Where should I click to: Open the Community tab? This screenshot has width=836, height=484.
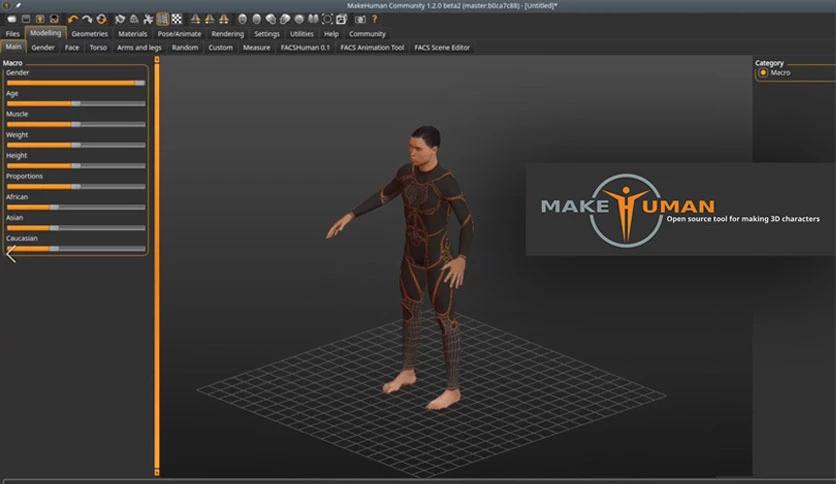367,34
